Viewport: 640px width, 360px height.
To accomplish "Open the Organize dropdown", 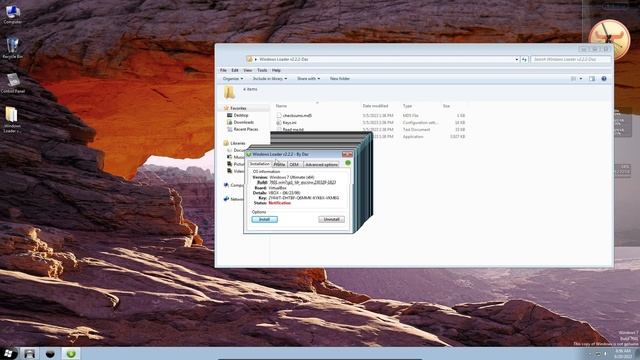I will click(233, 78).
